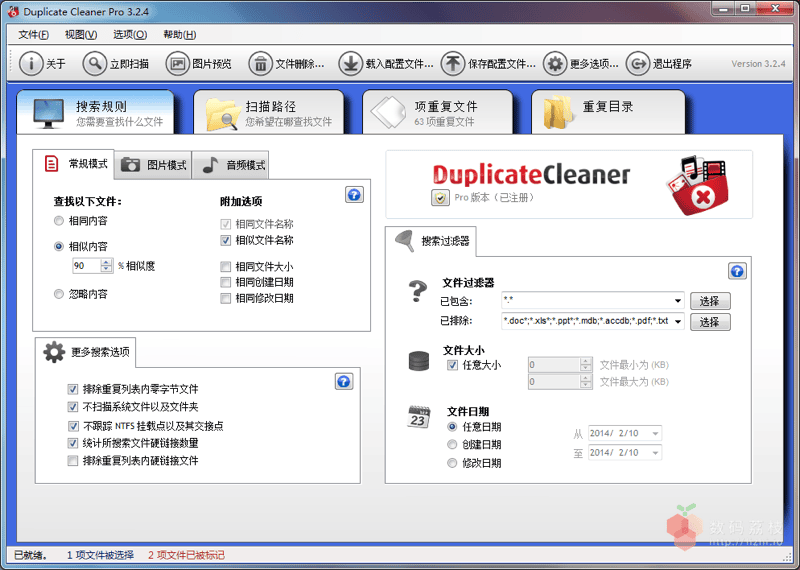Click the 文件删除 trash icon
This screenshot has width=800, height=570.
260,64
